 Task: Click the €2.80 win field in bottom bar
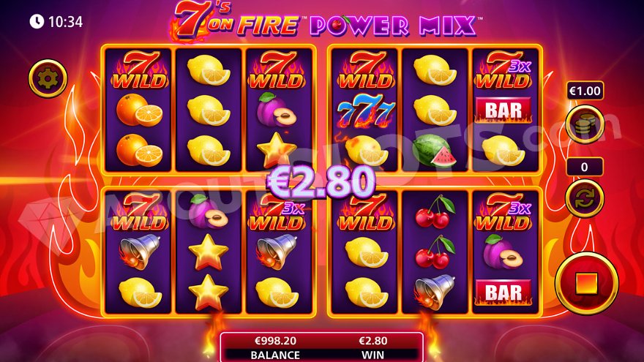click(x=372, y=341)
